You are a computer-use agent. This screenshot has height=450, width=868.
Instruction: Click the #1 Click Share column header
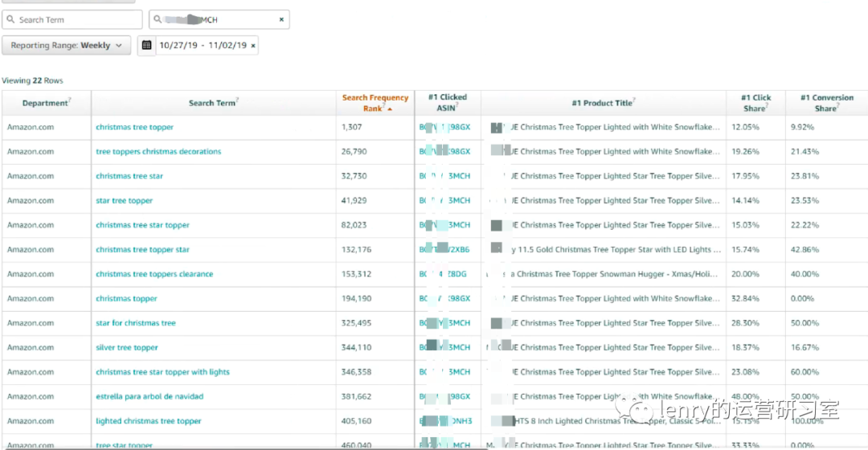click(755, 103)
